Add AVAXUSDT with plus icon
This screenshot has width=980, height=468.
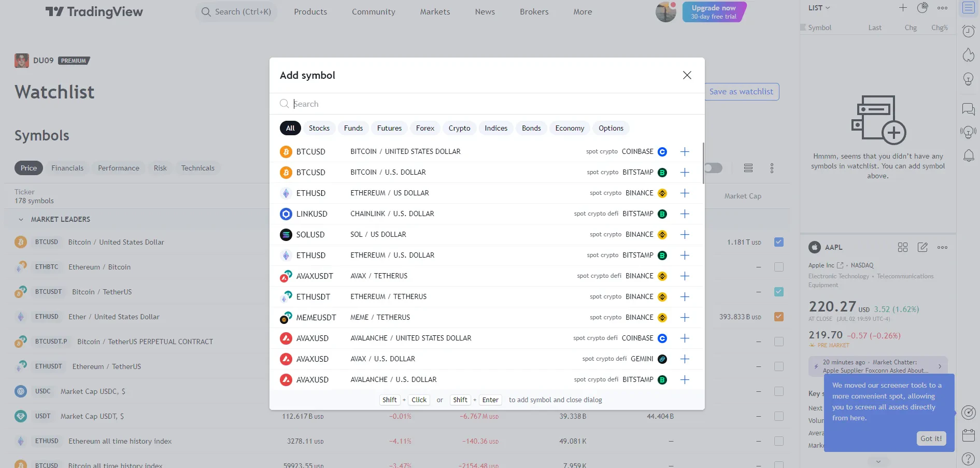(x=685, y=276)
